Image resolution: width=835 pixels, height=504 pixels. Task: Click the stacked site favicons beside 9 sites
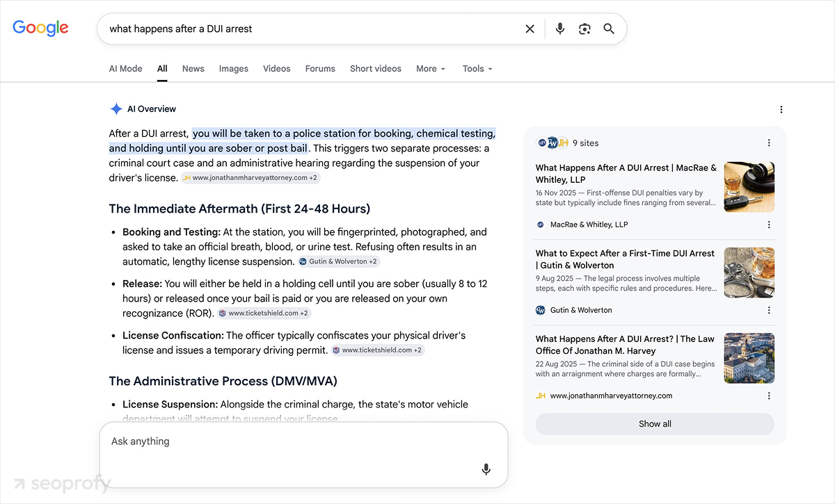pos(552,143)
